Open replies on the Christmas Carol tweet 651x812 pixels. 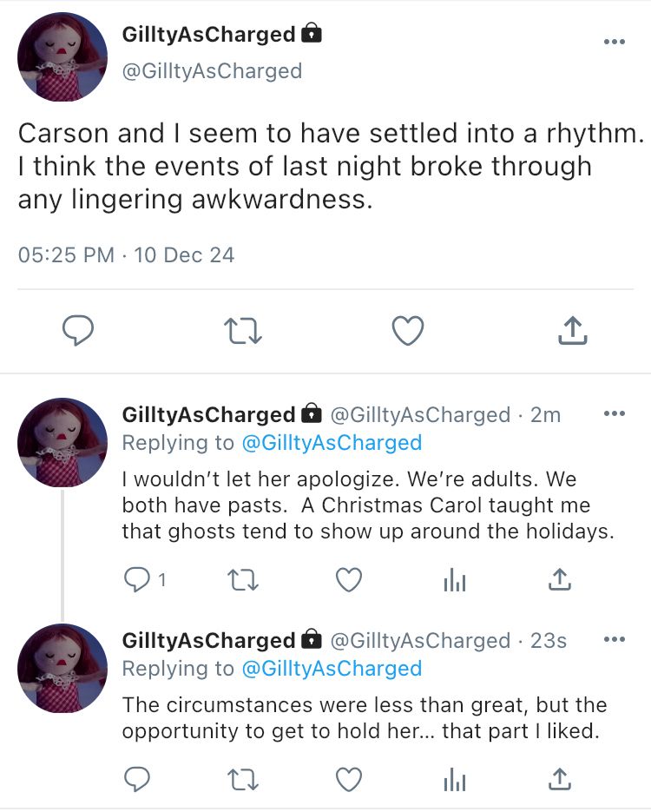pos(145,579)
